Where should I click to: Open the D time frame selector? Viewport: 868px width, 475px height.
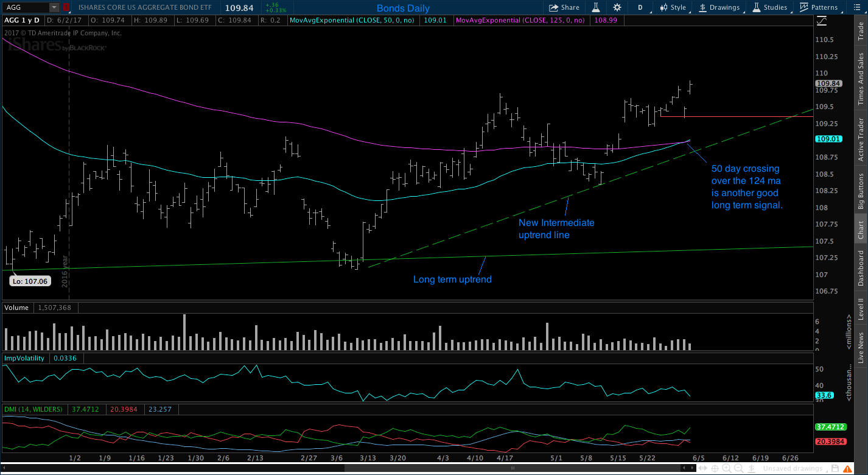(640, 7)
